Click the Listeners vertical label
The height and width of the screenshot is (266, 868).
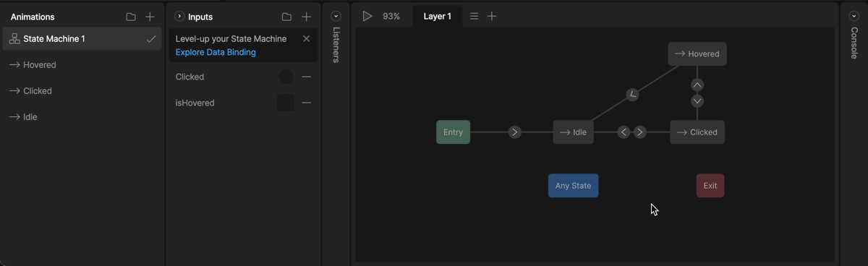click(336, 45)
